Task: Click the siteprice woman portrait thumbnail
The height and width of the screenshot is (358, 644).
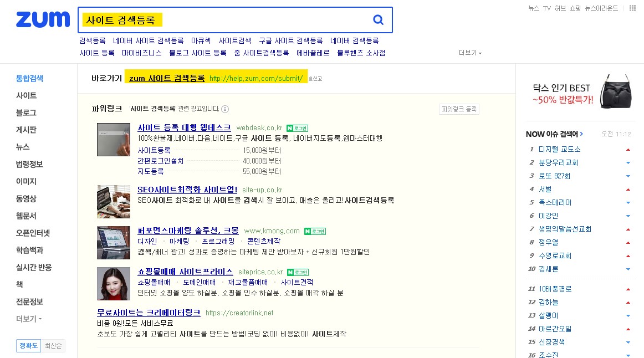Action: click(x=114, y=284)
